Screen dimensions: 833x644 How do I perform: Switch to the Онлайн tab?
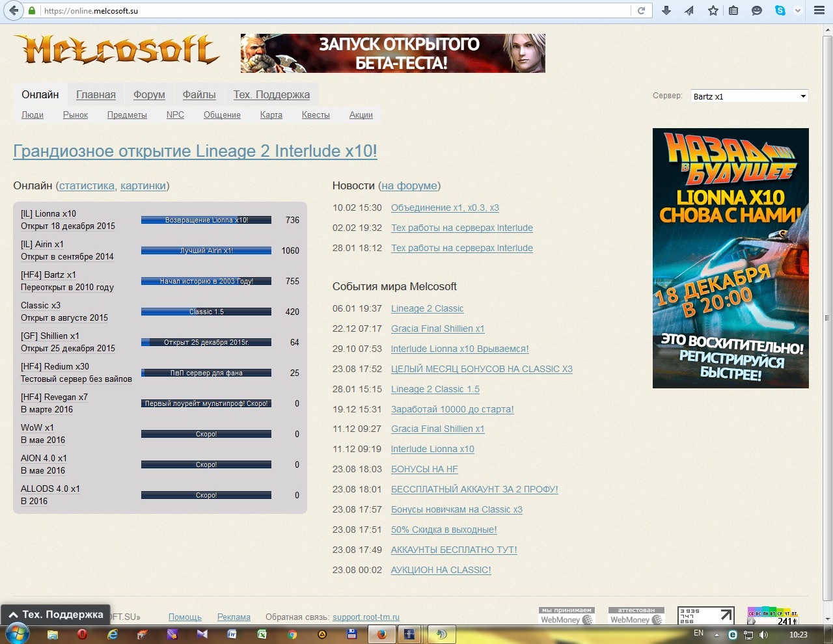pyautogui.click(x=40, y=94)
